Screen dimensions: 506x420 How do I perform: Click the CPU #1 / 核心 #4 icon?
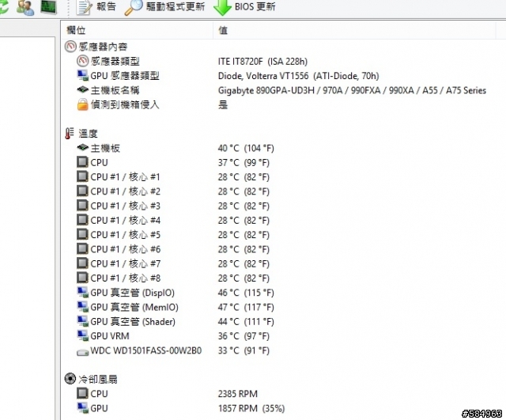(x=82, y=220)
